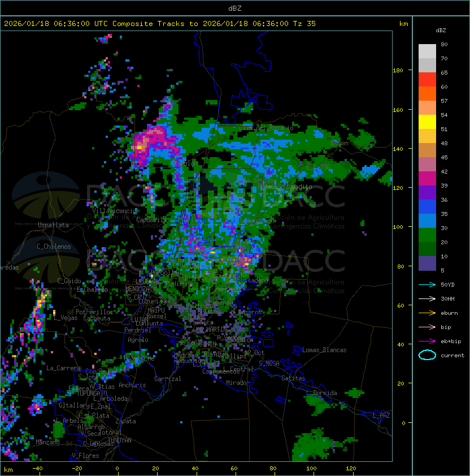The width and height of the screenshot is (470, 476).
Task: Click the Mirador map label
Action: pos(238,383)
